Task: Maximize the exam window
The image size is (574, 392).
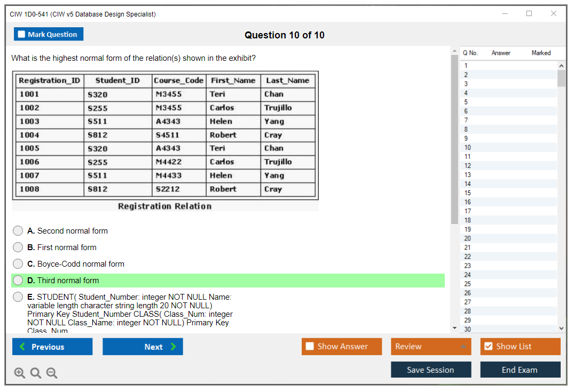Action: 529,14
